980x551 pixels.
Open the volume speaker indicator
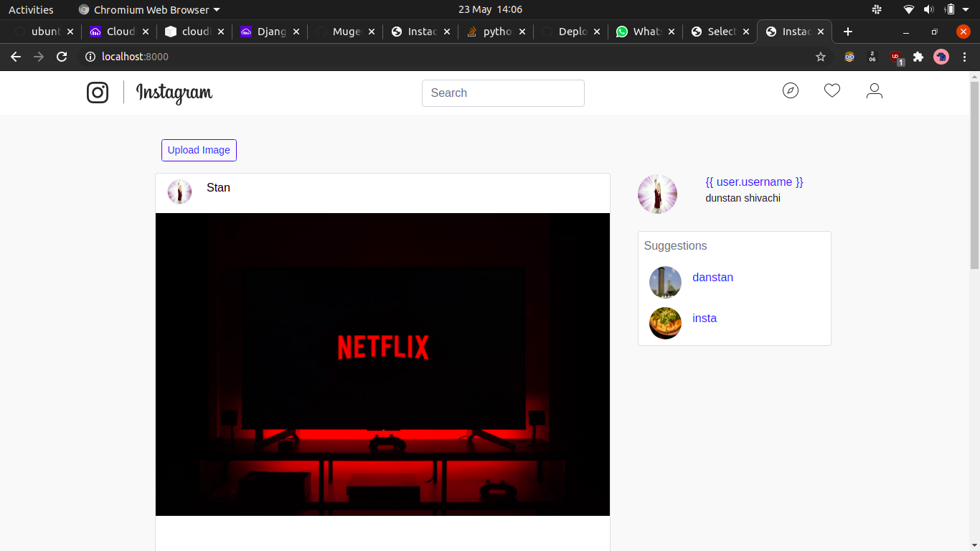pyautogui.click(x=929, y=9)
